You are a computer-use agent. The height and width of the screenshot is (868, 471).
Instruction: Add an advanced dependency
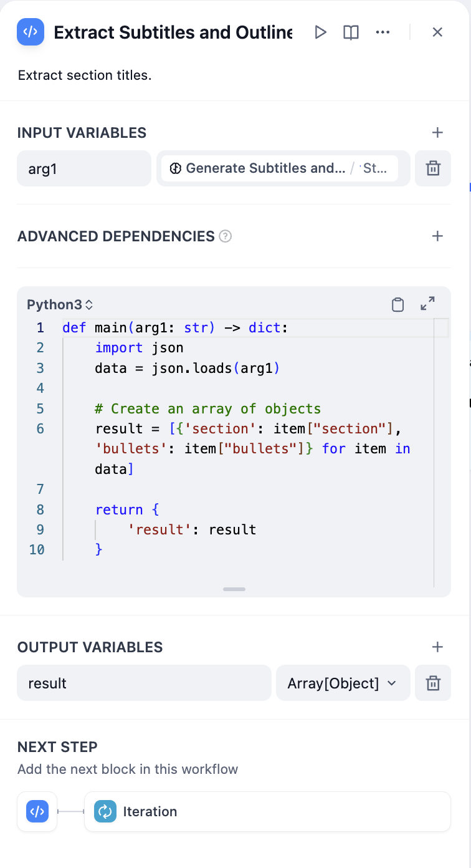point(437,236)
